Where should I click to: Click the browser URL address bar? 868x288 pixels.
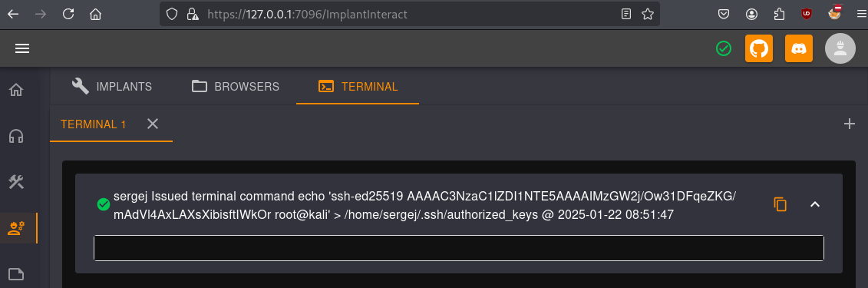tap(410, 14)
